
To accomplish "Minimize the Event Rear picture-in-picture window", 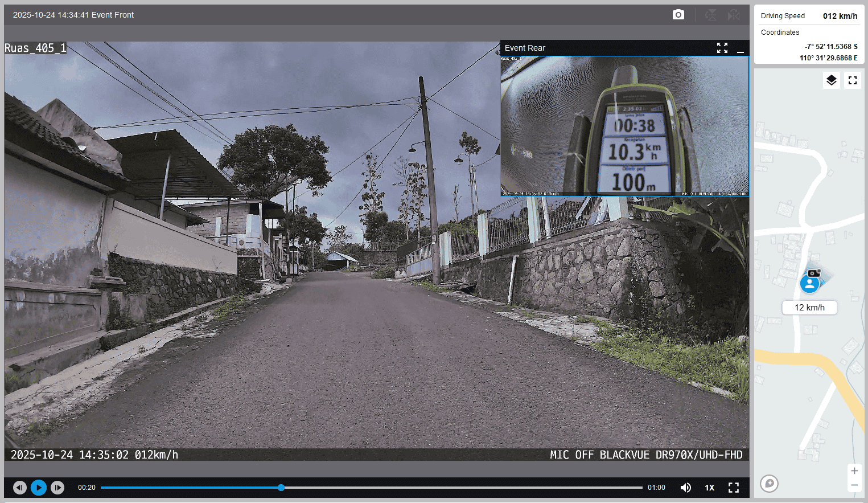I will tap(741, 48).
